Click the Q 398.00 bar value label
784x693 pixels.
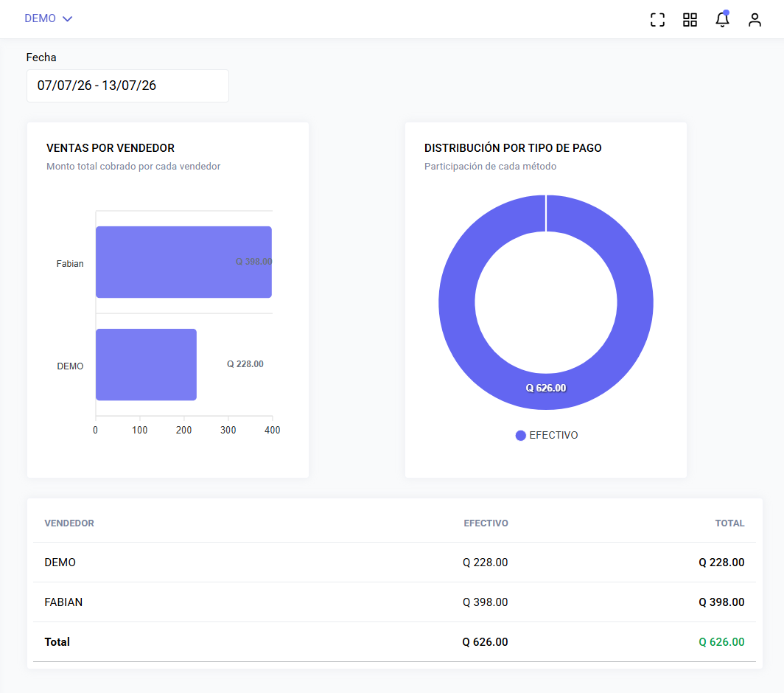click(x=254, y=262)
